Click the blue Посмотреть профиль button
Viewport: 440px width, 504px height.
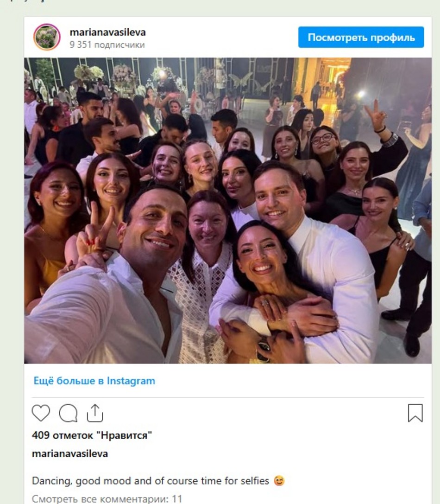(x=361, y=37)
